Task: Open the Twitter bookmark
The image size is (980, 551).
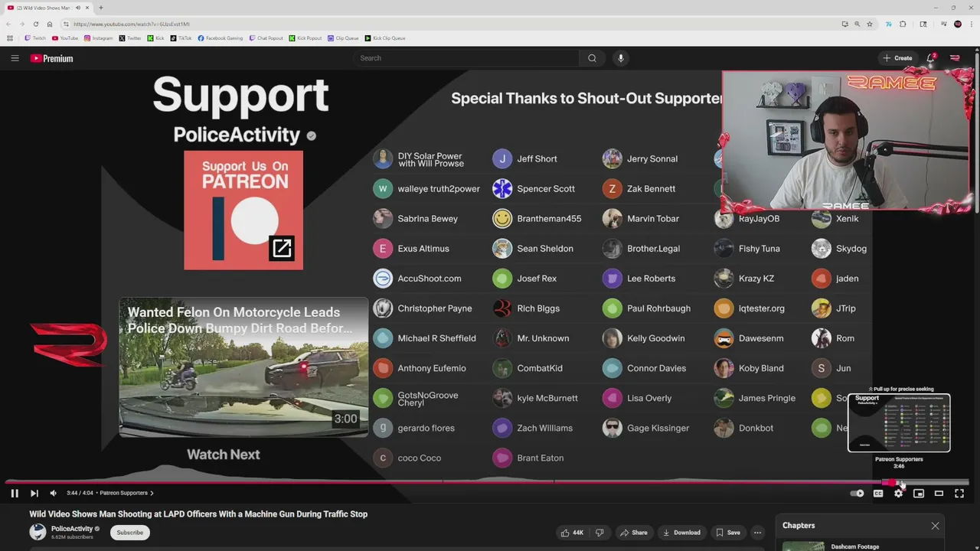Action: (x=130, y=38)
